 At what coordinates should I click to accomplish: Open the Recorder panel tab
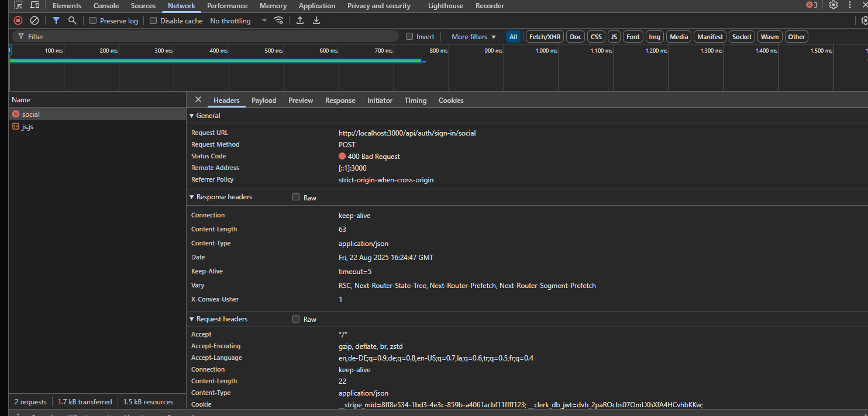coord(490,6)
